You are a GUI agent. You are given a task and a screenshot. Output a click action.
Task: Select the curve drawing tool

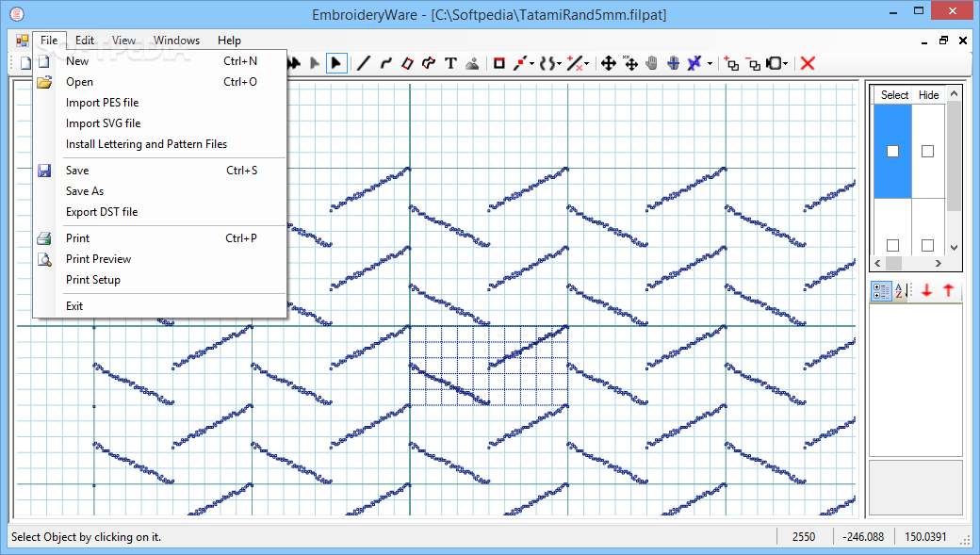pyautogui.click(x=385, y=63)
